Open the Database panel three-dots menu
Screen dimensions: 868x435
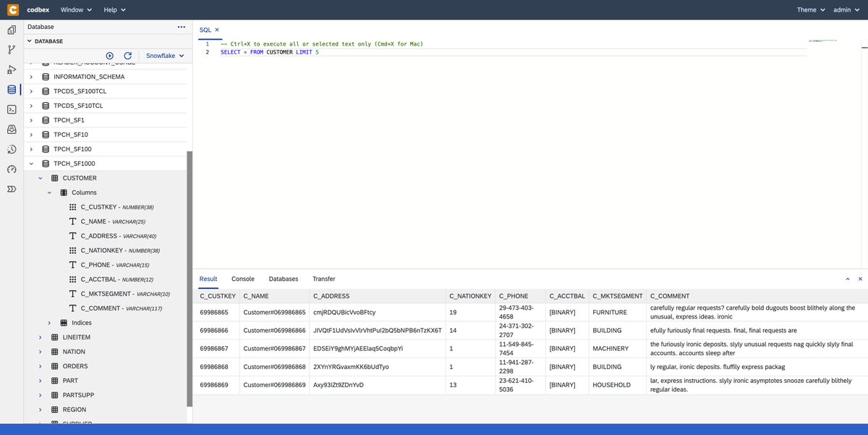pyautogui.click(x=182, y=27)
